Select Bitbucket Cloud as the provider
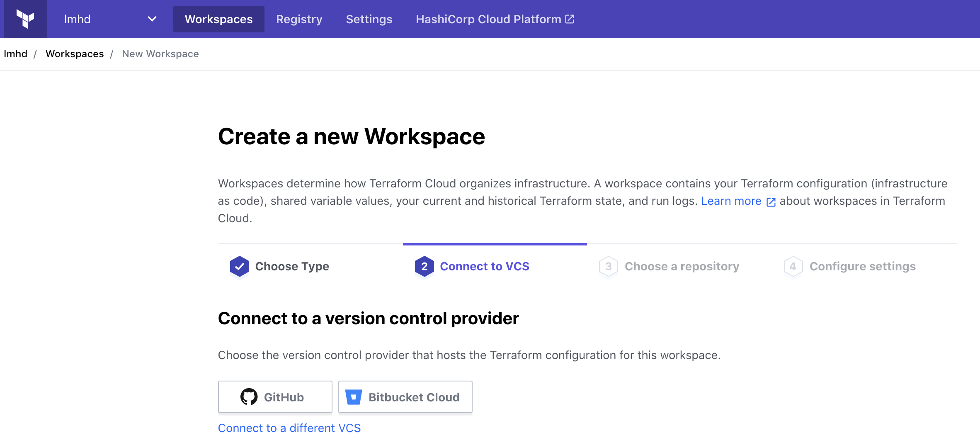The height and width of the screenshot is (442, 980). 405,397
